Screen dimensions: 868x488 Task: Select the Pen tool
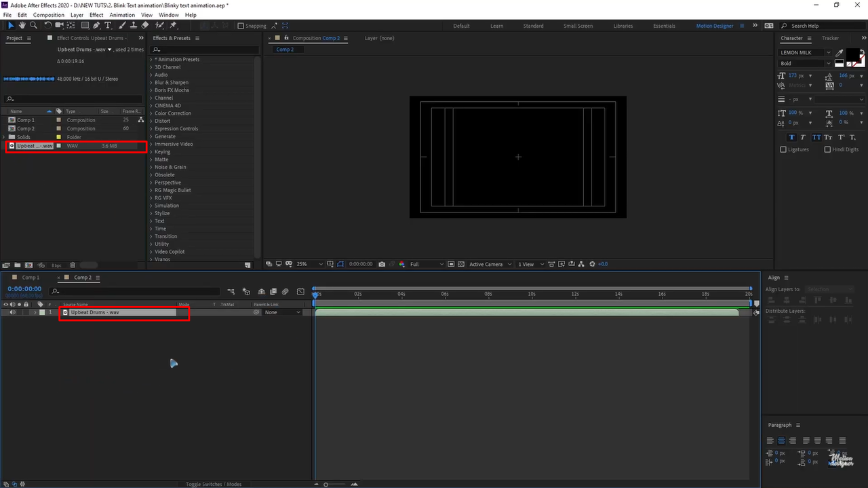coord(96,26)
